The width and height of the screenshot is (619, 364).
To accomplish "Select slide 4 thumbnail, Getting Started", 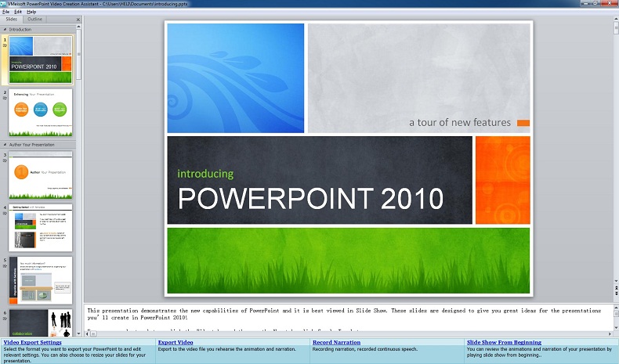I will (41, 228).
